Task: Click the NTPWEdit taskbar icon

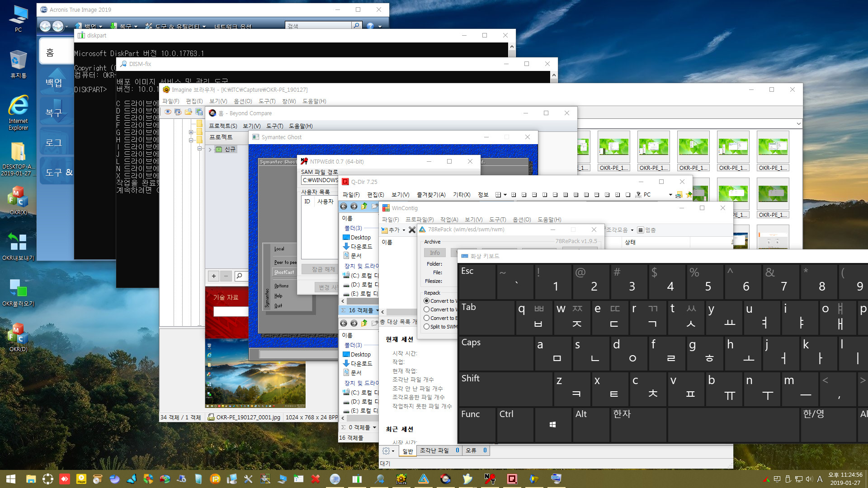Action: 490,479
